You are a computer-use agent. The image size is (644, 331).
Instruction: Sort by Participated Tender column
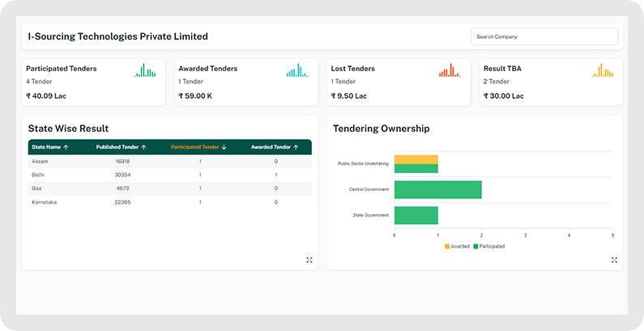pyautogui.click(x=198, y=147)
